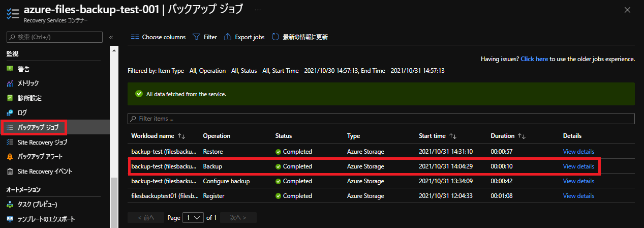Screen dimensions: 644x228
Task: Click the 警告 alert icon in sidebar
Action: [10, 69]
